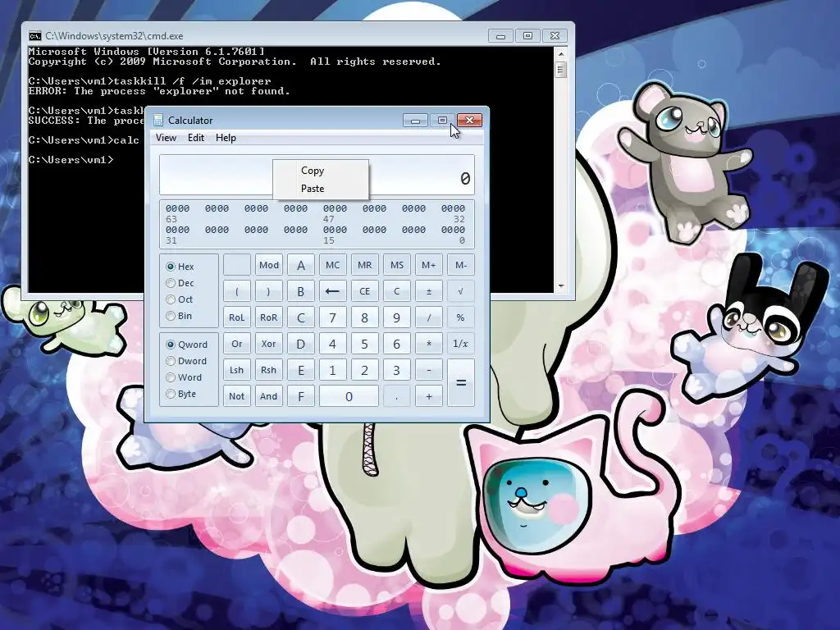Click the Not button
840x630 pixels.
(x=237, y=396)
